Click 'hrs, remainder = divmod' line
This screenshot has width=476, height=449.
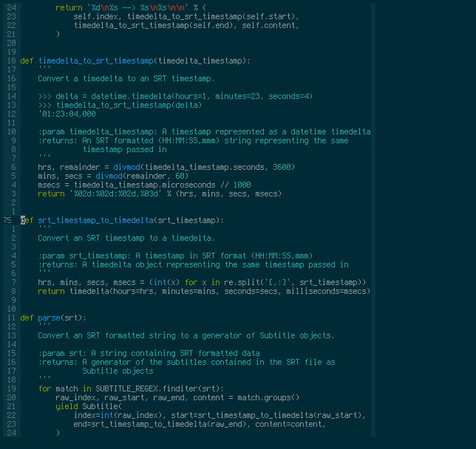point(166,167)
